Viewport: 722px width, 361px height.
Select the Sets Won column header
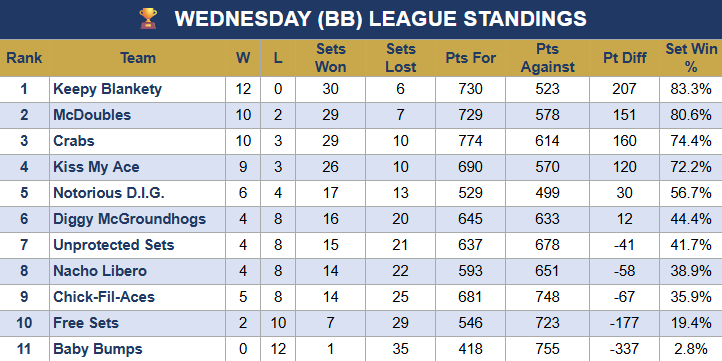(x=330, y=58)
